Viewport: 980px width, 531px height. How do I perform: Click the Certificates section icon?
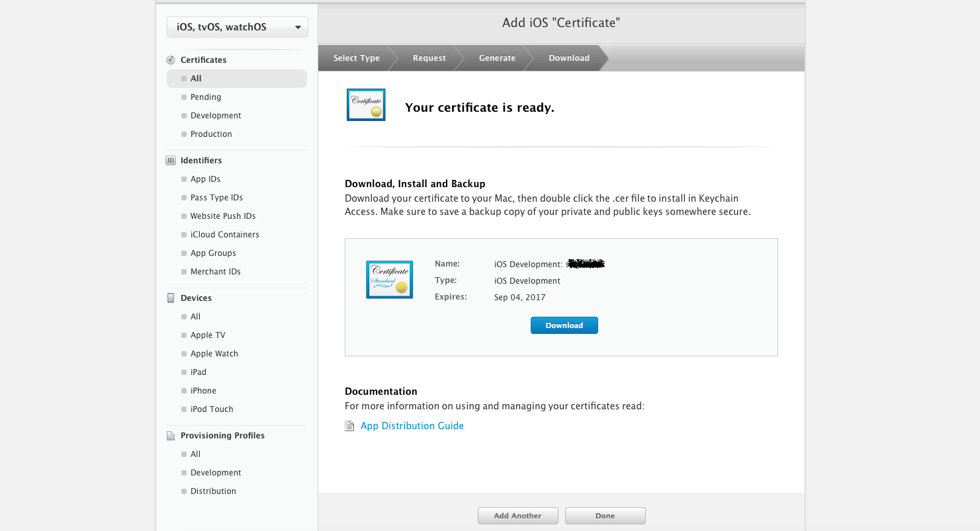pos(171,60)
